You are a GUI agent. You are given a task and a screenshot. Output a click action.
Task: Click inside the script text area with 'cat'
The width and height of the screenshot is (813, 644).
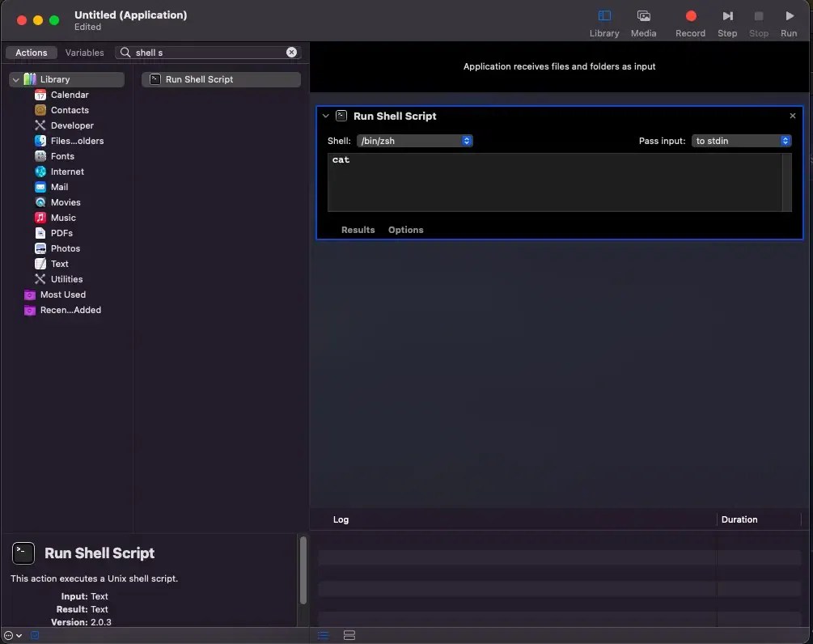[x=555, y=182]
